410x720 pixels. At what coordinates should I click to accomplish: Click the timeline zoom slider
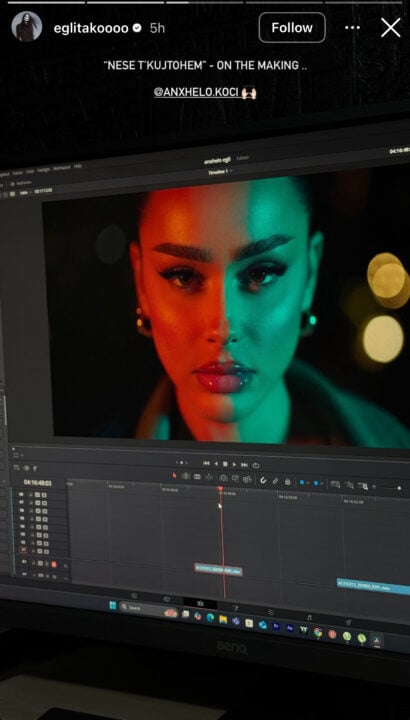click(x=388, y=488)
